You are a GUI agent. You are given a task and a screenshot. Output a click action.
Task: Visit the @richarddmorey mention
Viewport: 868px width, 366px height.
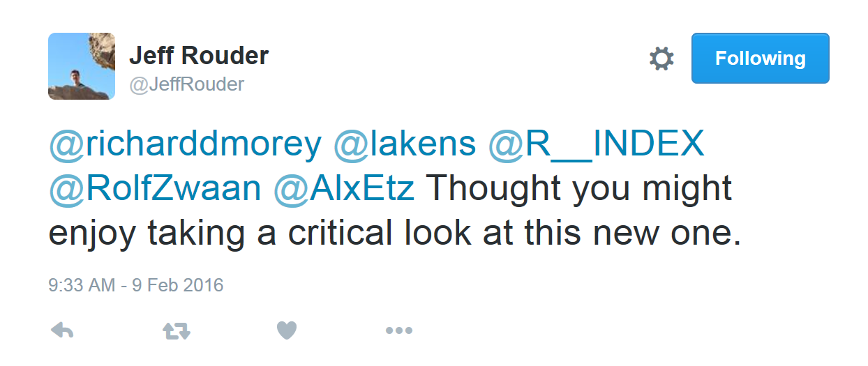(185, 144)
